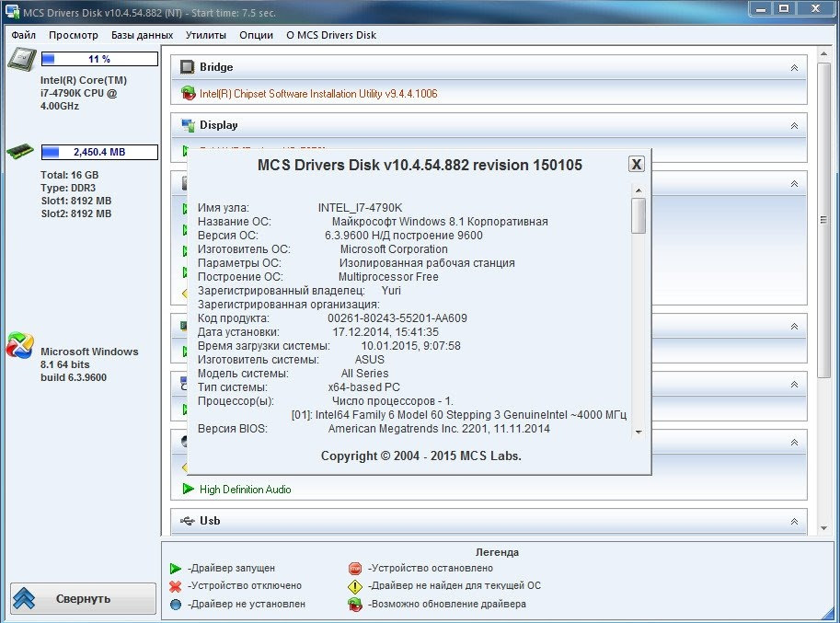Collapse the Display section

tap(795, 125)
